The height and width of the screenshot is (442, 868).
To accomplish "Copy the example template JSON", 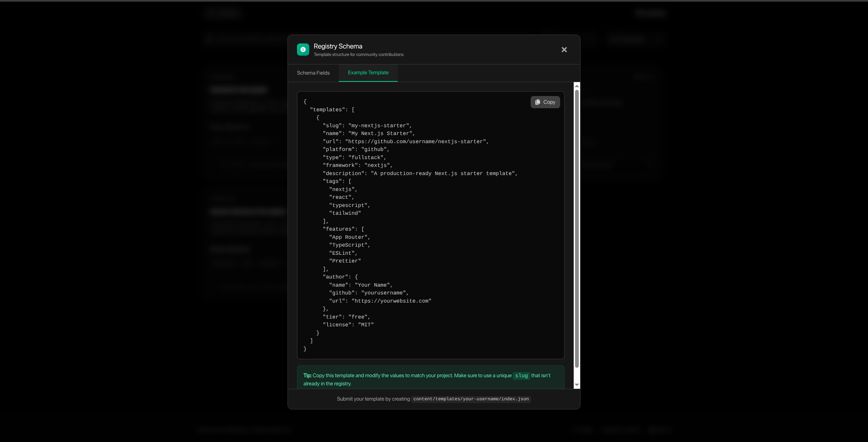I will [x=545, y=102].
